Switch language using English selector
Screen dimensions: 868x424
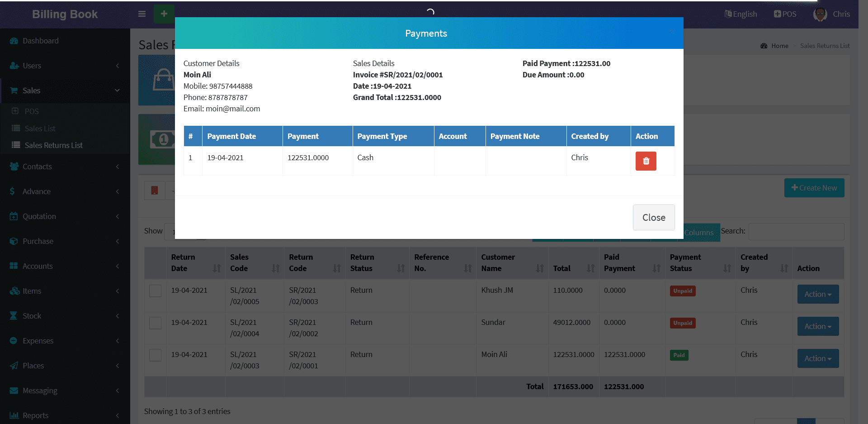click(741, 14)
